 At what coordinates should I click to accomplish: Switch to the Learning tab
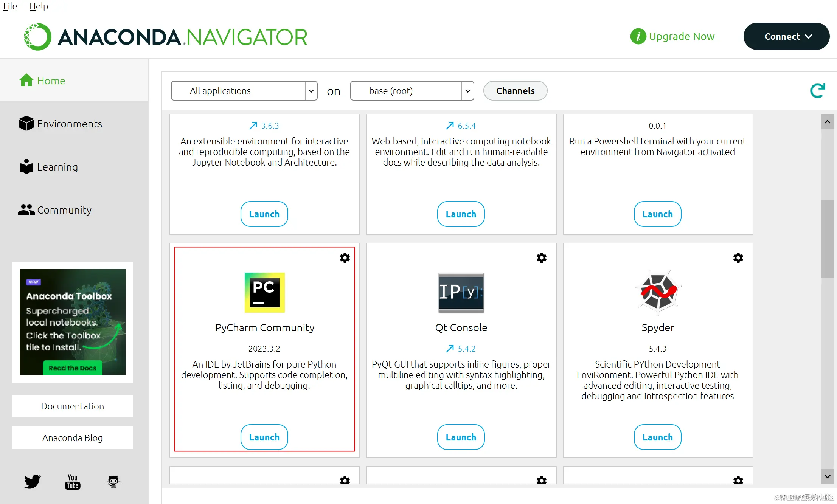click(x=74, y=166)
